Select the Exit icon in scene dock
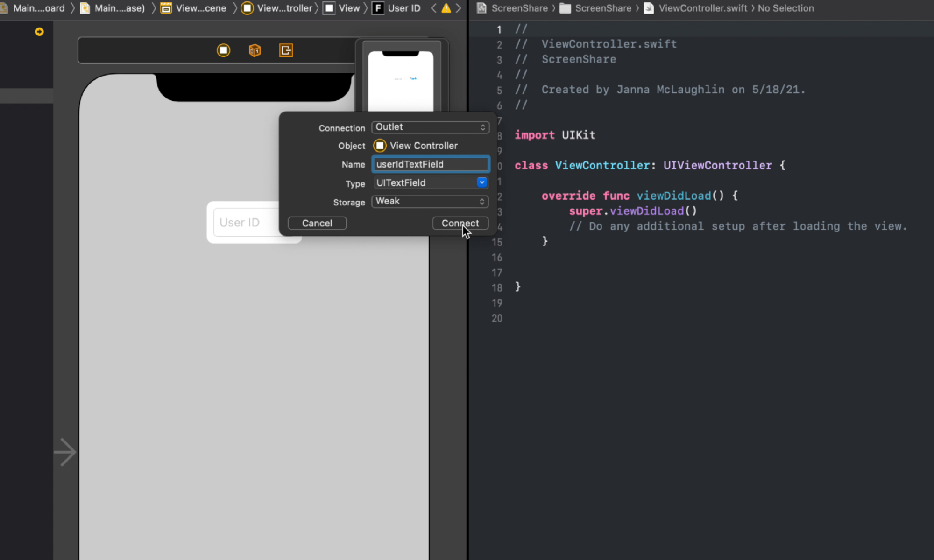This screenshot has height=560, width=934. (286, 50)
